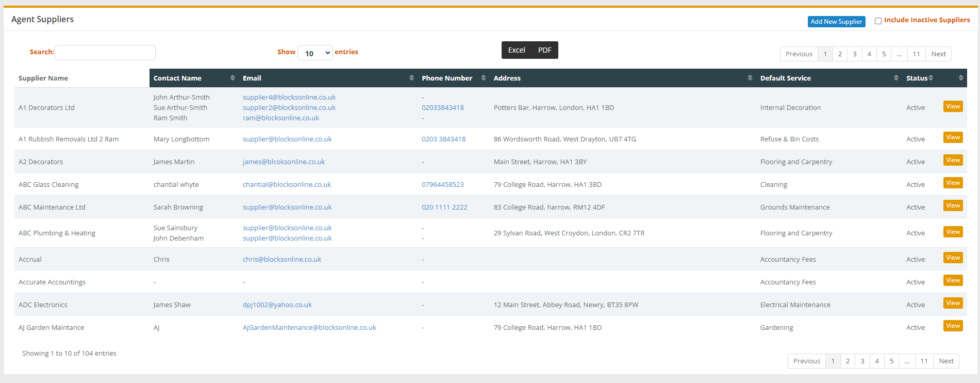Open the Show entries count dropdown
This screenshot has height=383, width=980.
point(315,53)
